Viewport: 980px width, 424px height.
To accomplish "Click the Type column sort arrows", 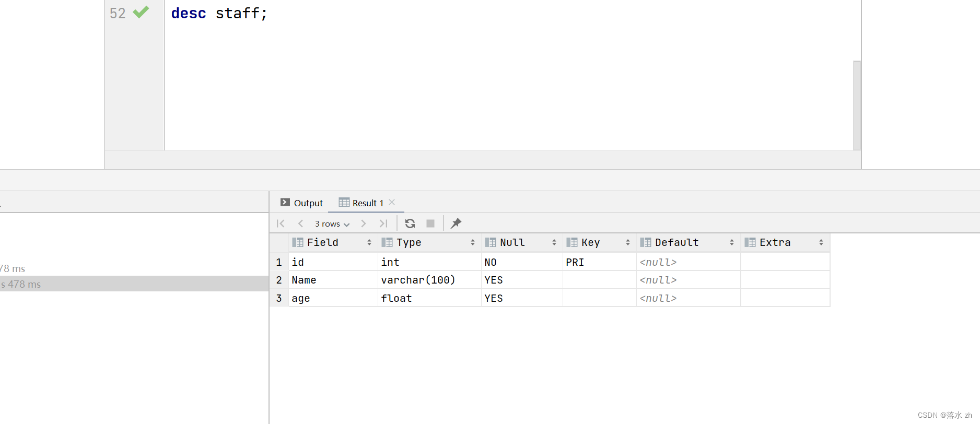I will tap(473, 242).
